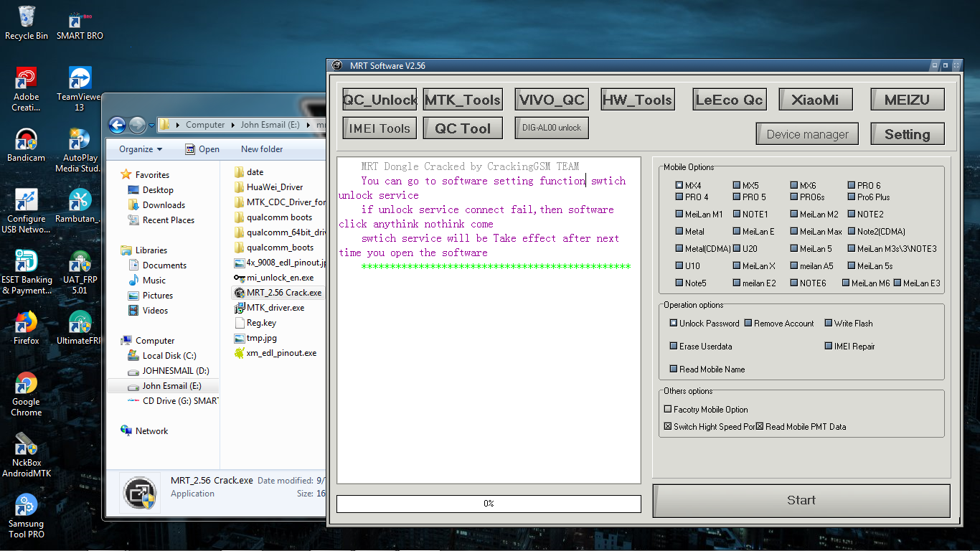Enable Unlock Password operation

tap(673, 323)
